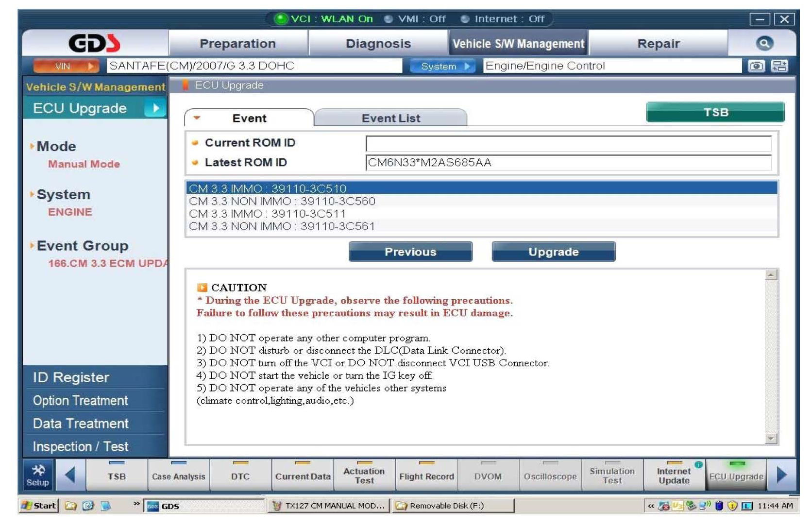The image size is (812, 526).
Task: Switch to the Event List tab
Action: click(390, 118)
